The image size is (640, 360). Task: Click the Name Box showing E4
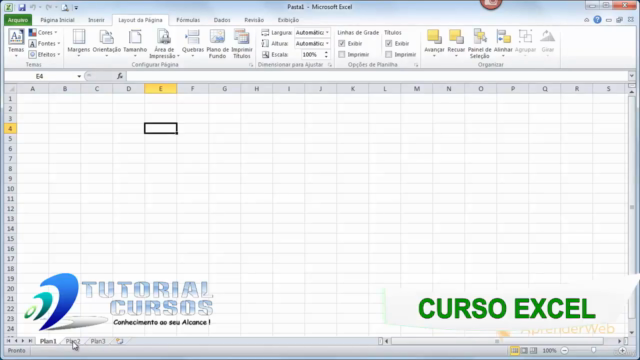40,76
